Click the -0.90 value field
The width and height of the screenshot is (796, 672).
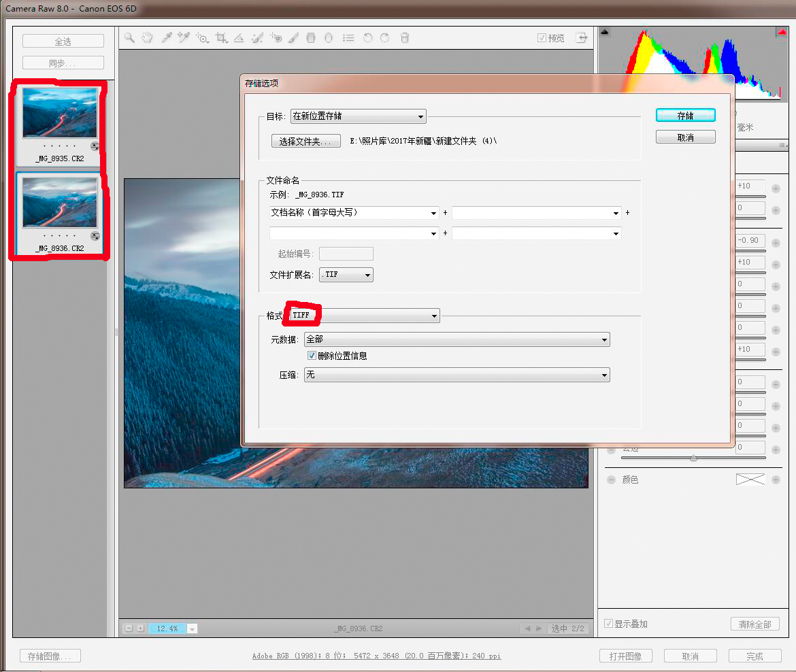(750, 240)
